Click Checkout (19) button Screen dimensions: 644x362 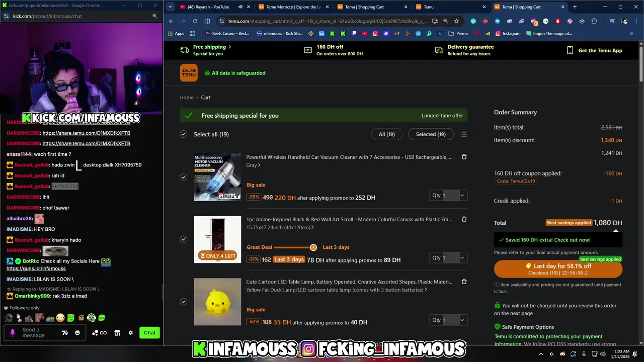tap(558, 269)
